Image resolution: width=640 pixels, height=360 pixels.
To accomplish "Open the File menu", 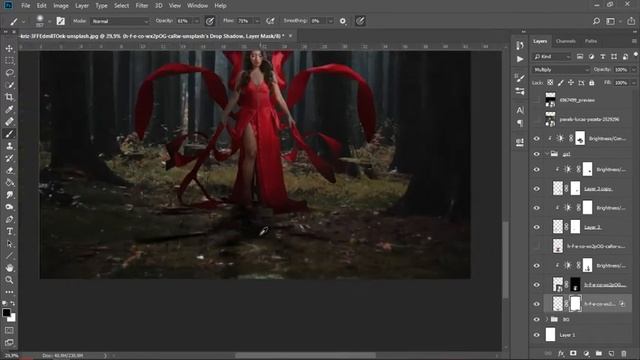I will 25,6.
